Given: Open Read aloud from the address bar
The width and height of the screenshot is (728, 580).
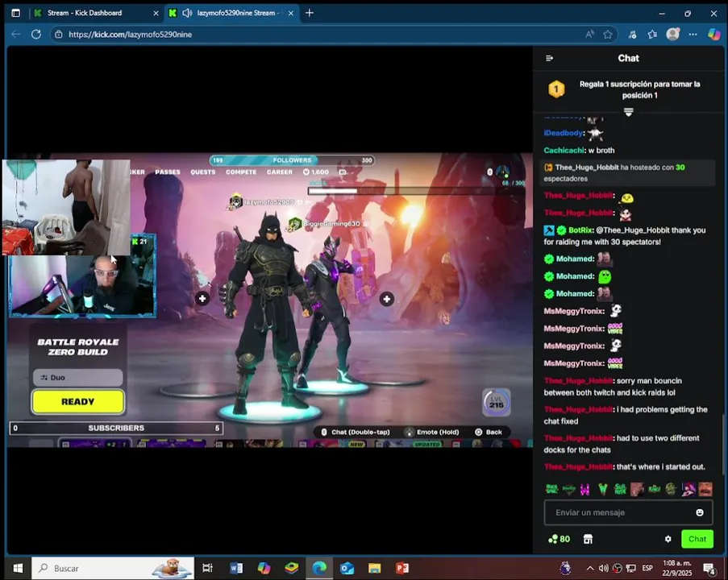Looking at the screenshot, I should (589, 35).
